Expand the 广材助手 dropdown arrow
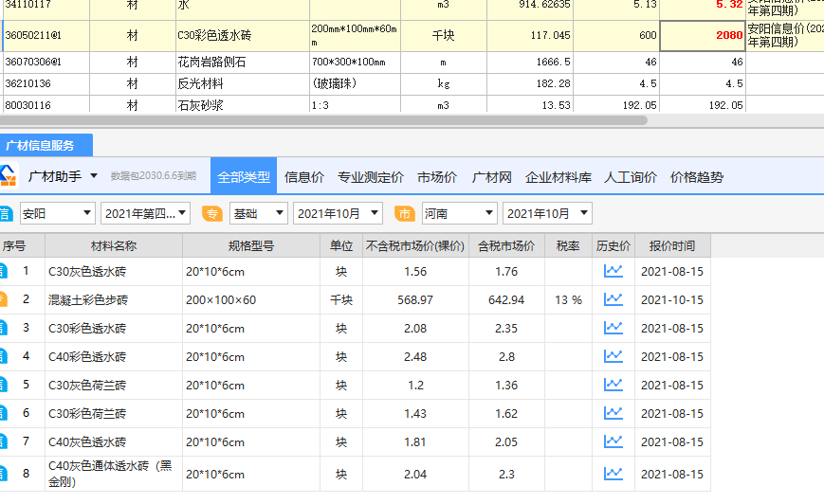 pos(94,176)
